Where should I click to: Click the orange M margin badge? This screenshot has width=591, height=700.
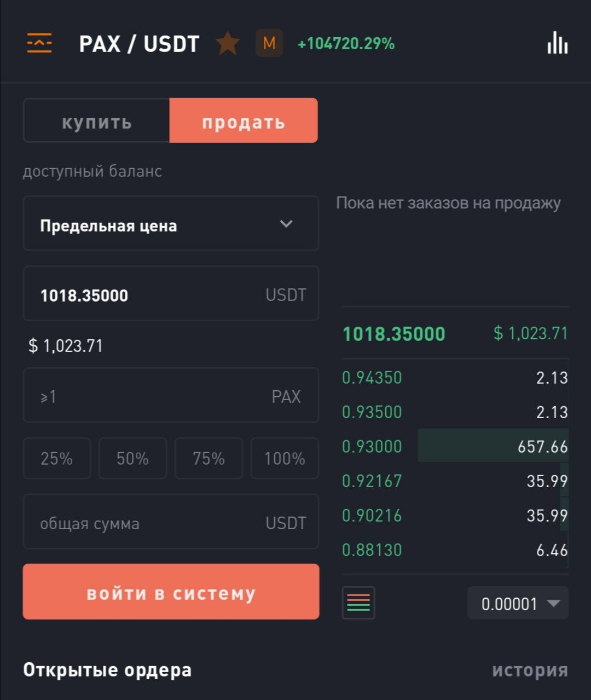tap(269, 43)
